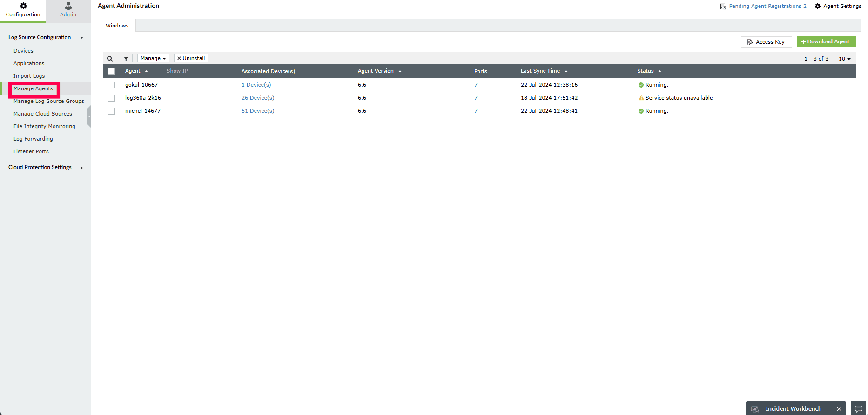Click Show IP toggle in header
The height and width of the screenshot is (415, 868).
point(177,71)
